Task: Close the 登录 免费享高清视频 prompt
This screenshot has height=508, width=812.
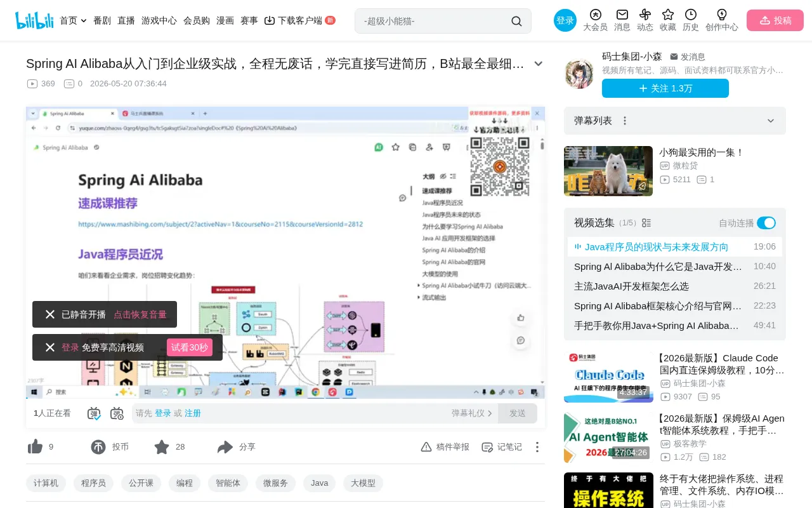Action: coord(50,347)
